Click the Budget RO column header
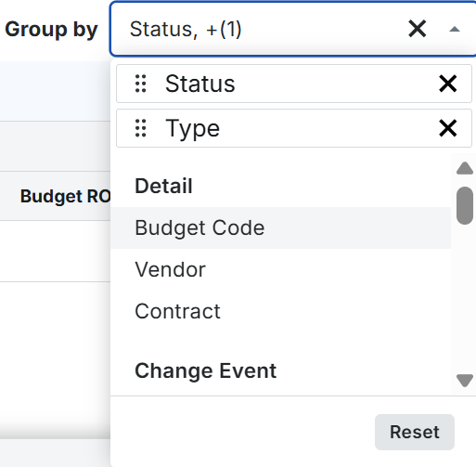This screenshot has height=467, width=476. (x=65, y=196)
